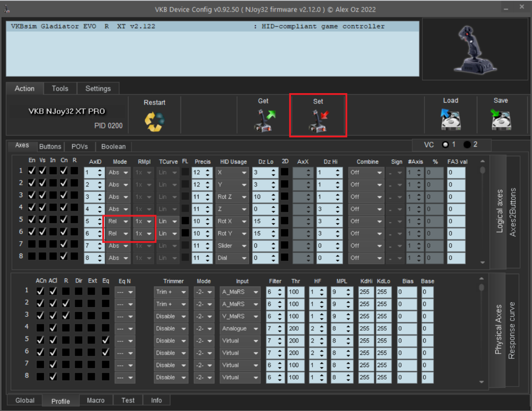
Task: Open RMpl dropdown for logical axis 6
Action: click(x=143, y=233)
